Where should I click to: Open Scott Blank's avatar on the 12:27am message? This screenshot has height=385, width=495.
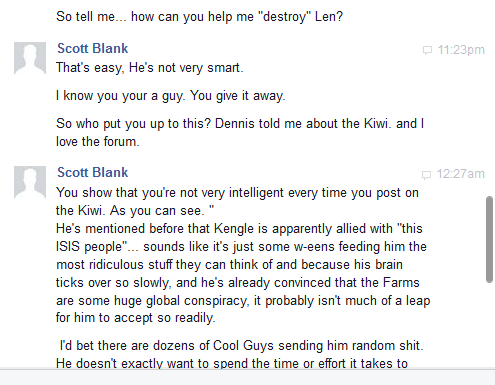(30, 182)
